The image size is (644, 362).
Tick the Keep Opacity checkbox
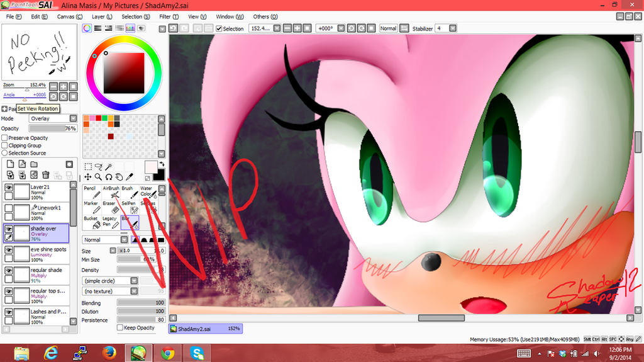120,327
